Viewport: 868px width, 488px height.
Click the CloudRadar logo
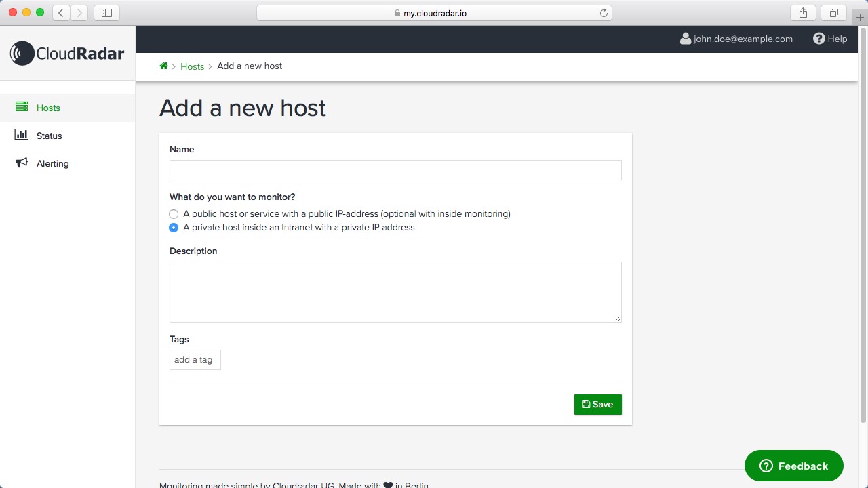click(67, 53)
